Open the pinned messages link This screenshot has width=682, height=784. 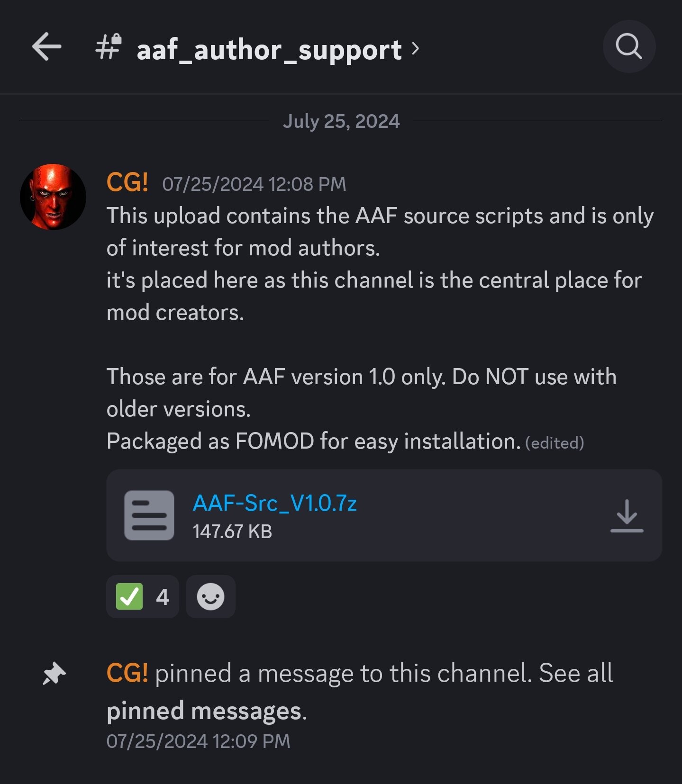point(204,711)
